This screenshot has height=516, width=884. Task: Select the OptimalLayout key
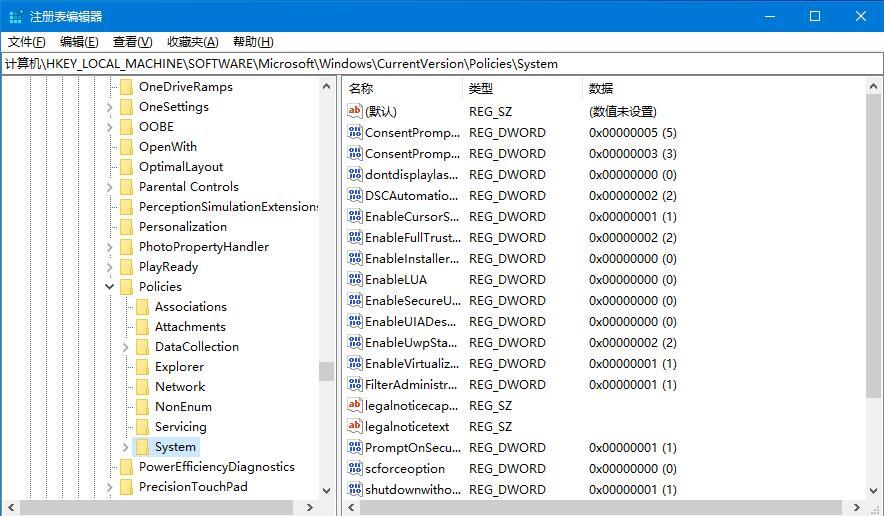181,167
